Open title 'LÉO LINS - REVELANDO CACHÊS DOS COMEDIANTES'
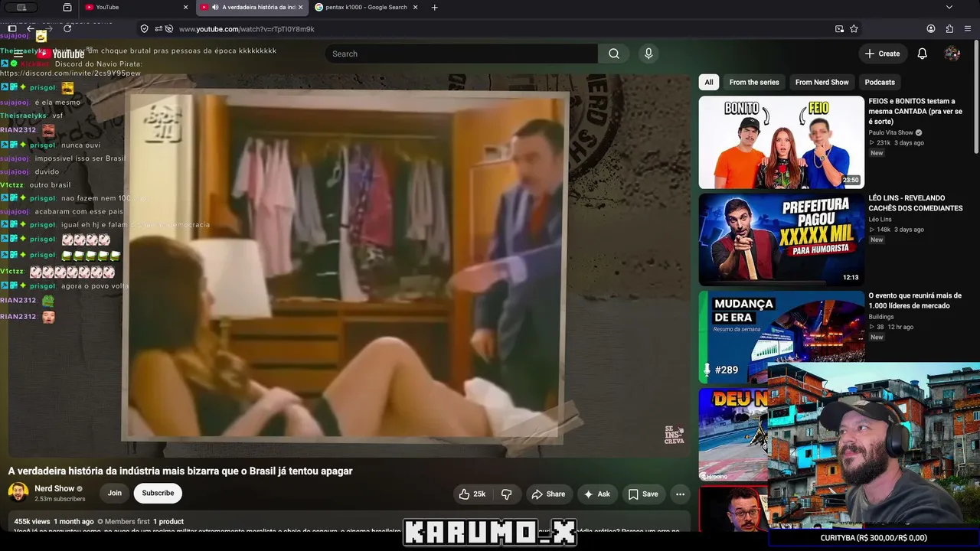This screenshot has width=980, height=551. pos(916,203)
